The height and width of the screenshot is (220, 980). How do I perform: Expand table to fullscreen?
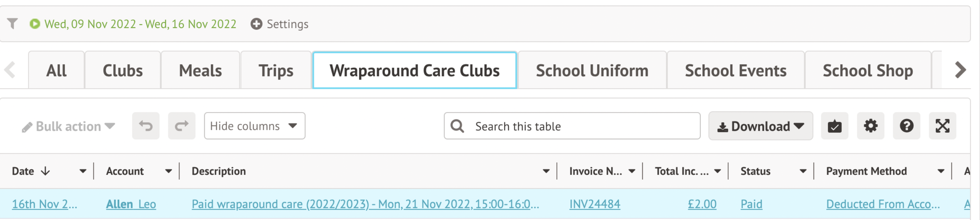coord(942,126)
